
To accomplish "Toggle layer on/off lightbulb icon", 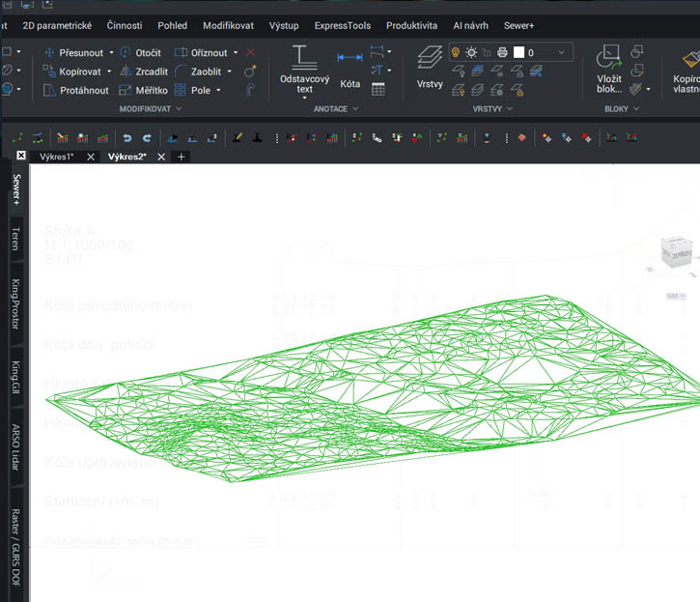I will point(457,52).
